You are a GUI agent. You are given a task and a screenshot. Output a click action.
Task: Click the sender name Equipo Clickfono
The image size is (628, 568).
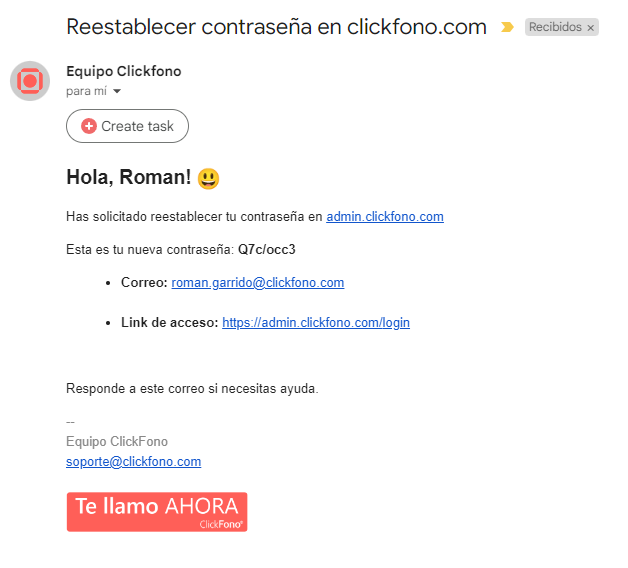tap(124, 71)
